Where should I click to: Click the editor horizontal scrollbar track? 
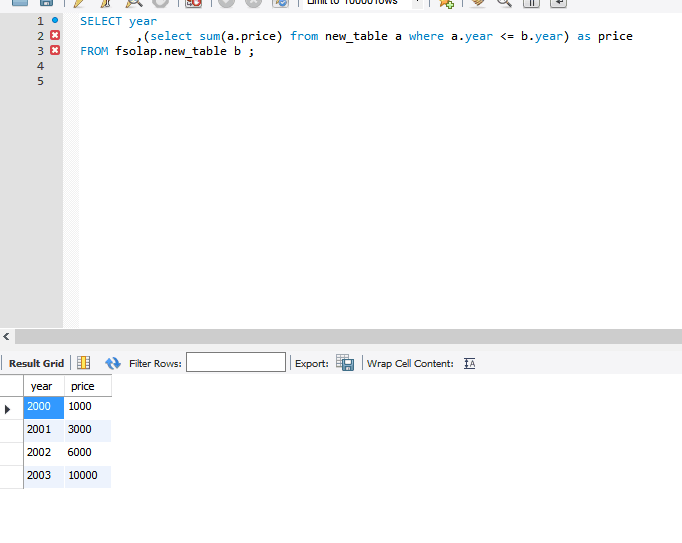(348, 336)
